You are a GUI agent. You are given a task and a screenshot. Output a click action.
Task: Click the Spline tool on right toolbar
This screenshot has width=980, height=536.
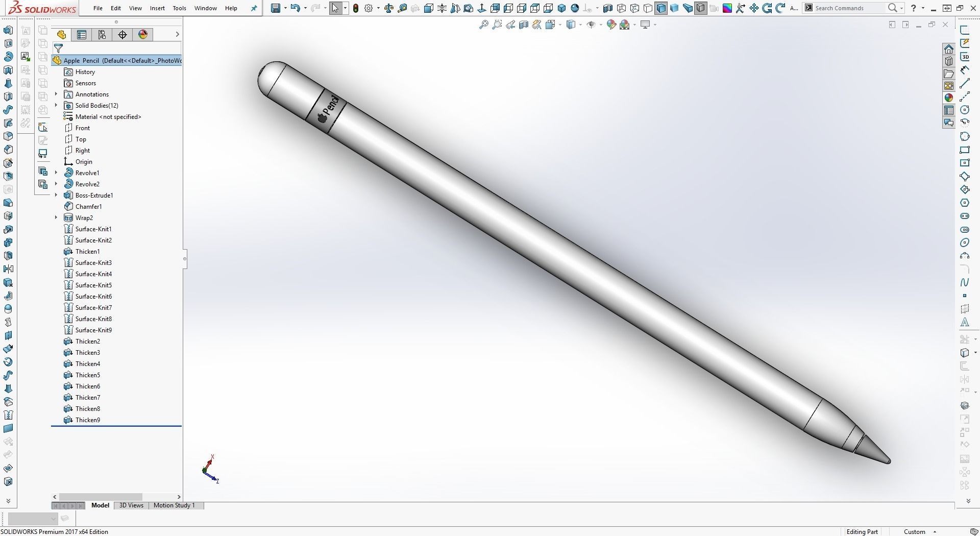pos(965,282)
